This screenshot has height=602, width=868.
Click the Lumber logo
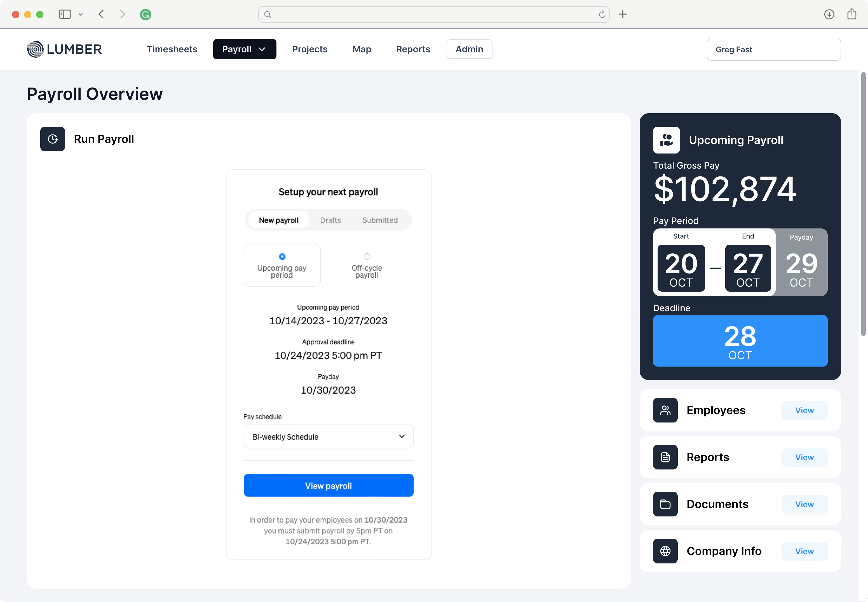[64, 49]
